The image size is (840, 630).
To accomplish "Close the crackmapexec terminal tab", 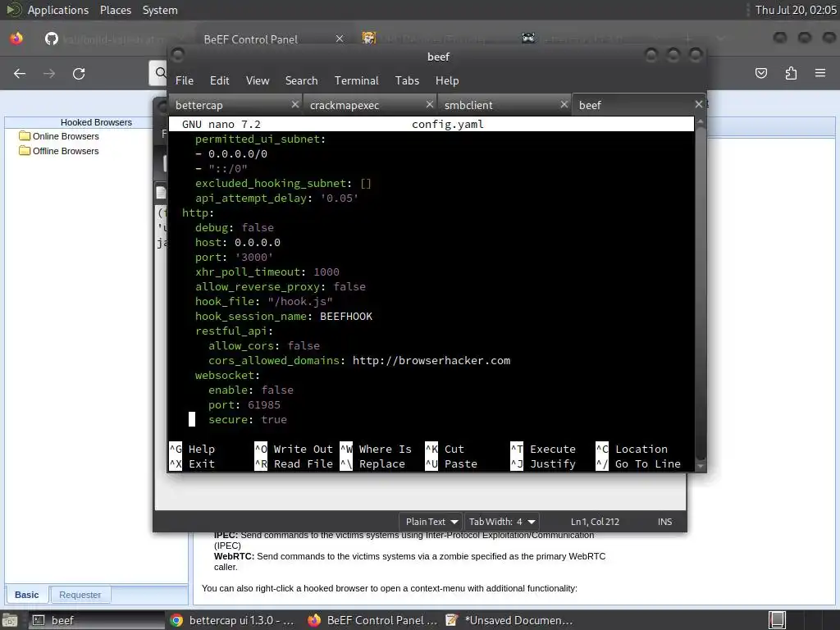I will 429,104.
